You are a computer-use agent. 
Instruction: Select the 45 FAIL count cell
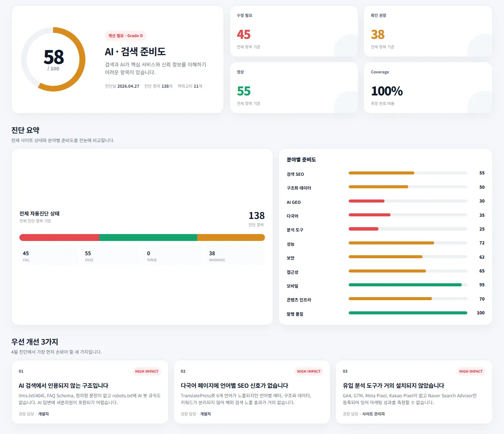(49, 256)
